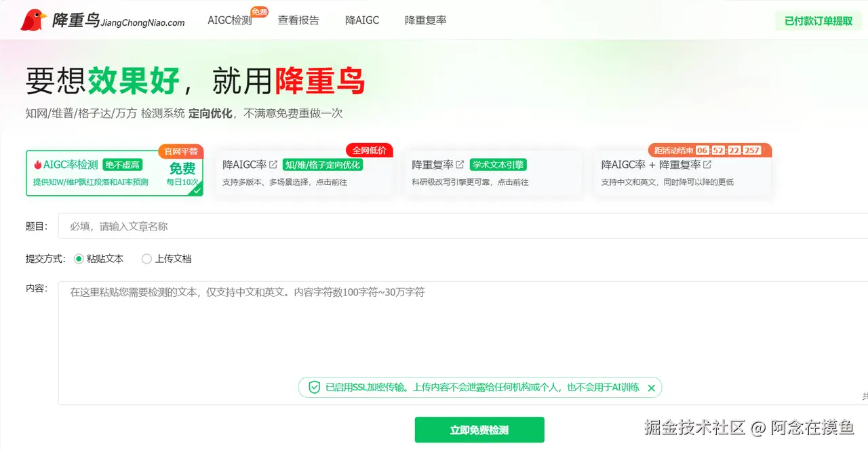Click into the 内容 text area
868x450 pixels.
463,343
